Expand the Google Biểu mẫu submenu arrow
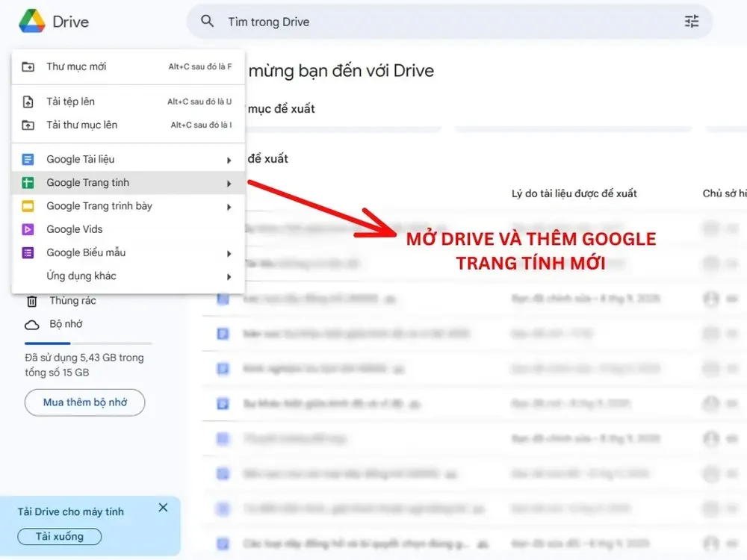747x560 pixels. click(x=229, y=254)
